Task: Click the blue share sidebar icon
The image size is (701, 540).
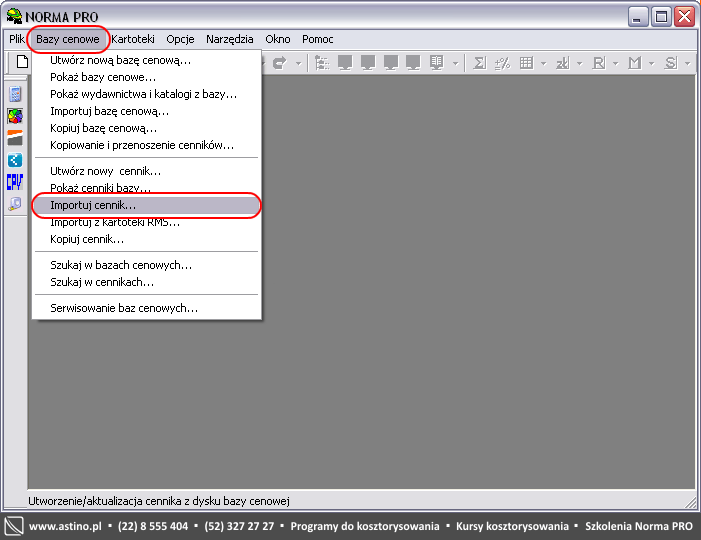Action: click(x=15, y=160)
